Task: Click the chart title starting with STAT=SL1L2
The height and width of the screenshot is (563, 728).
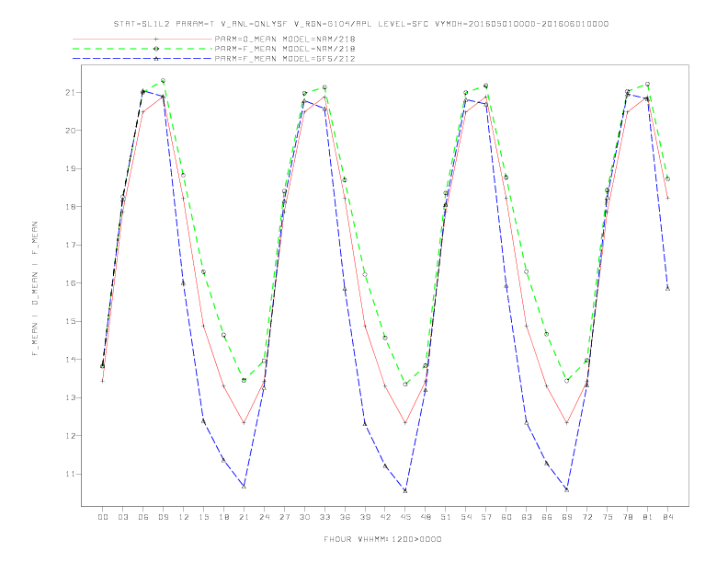Action: [361, 24]
